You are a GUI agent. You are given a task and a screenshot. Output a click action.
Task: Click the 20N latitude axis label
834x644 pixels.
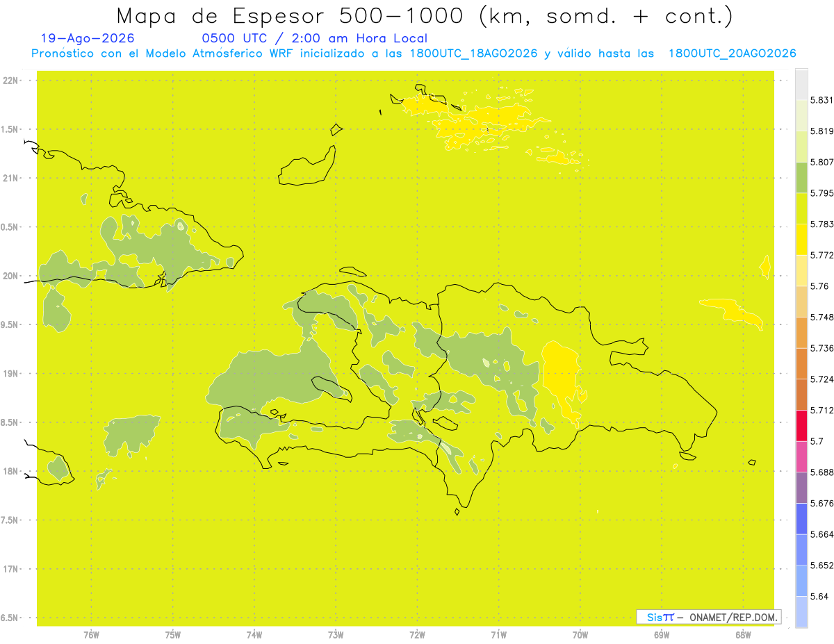[x=12, y=276]
